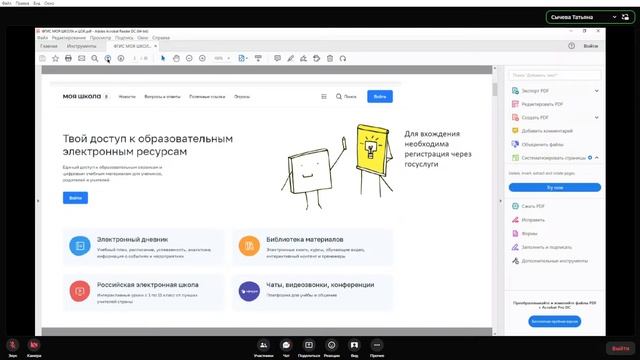Choose the arrow selection tool
The width and height of the screenshot is (640, 360).
163,58
